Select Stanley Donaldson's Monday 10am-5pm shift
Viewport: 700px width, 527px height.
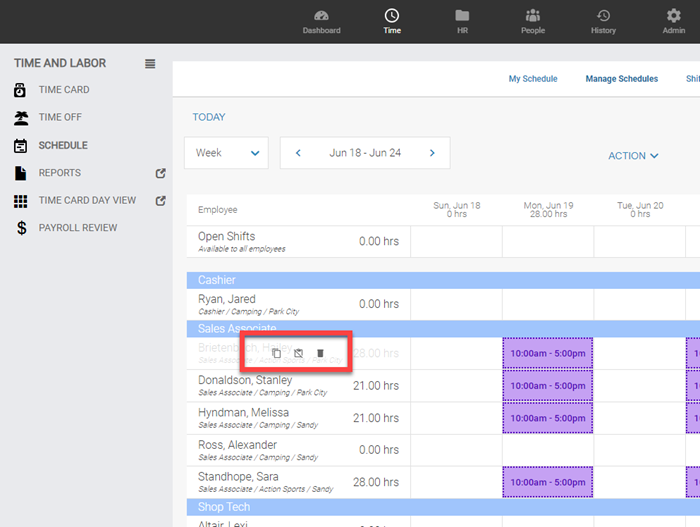click(x=547, y=386)
